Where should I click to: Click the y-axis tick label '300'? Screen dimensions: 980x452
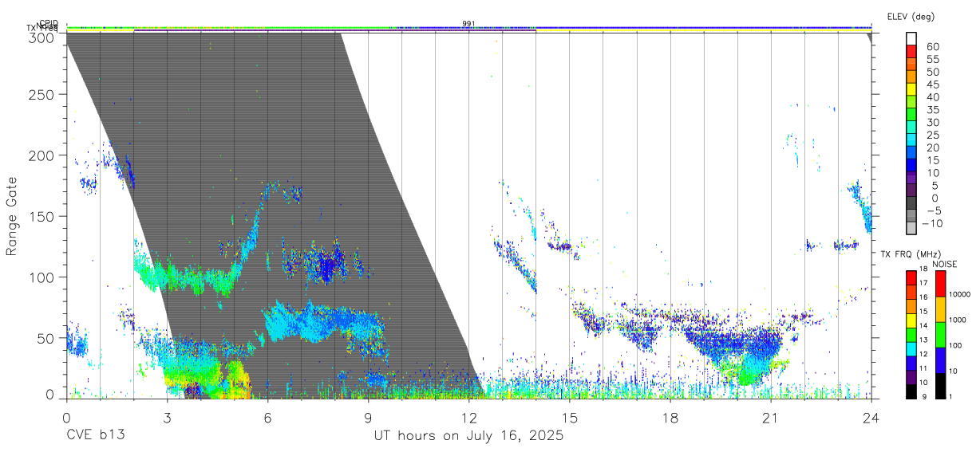click(43, 37)
